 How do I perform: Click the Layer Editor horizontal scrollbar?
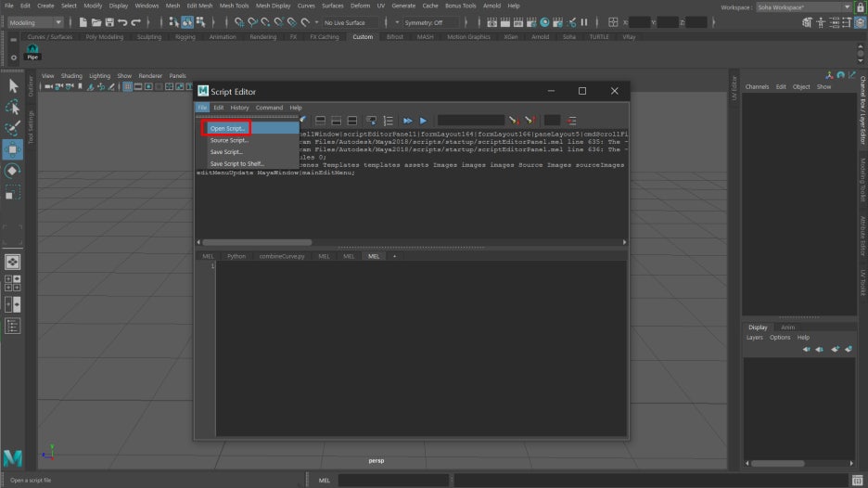point(778,463)
